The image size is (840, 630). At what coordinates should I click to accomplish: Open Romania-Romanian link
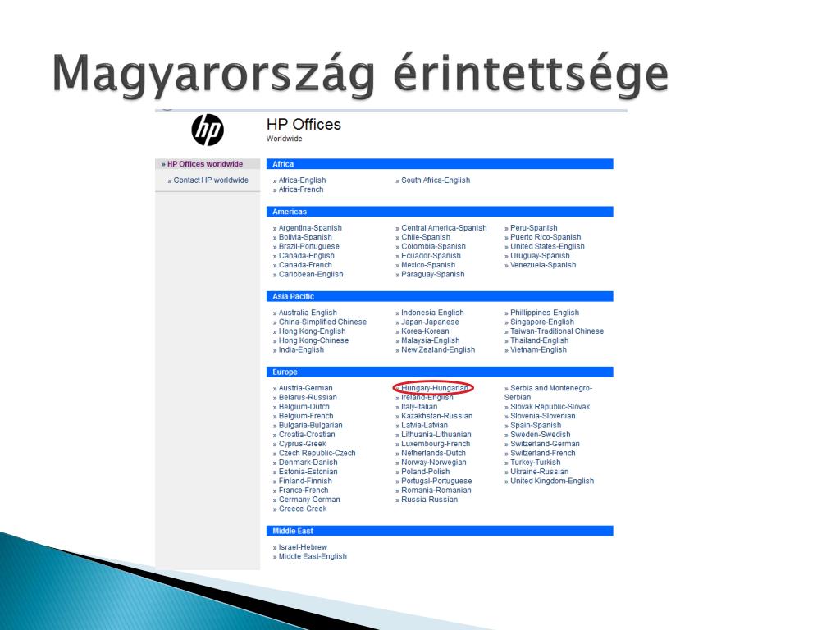click(436, 490)
